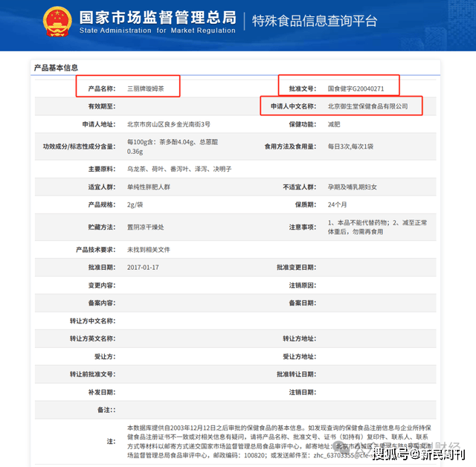This screenshot has height=467, width=476.
Task: Click the 批准转让日期 label
Action: pyautogui.click(x=296, y=374)
